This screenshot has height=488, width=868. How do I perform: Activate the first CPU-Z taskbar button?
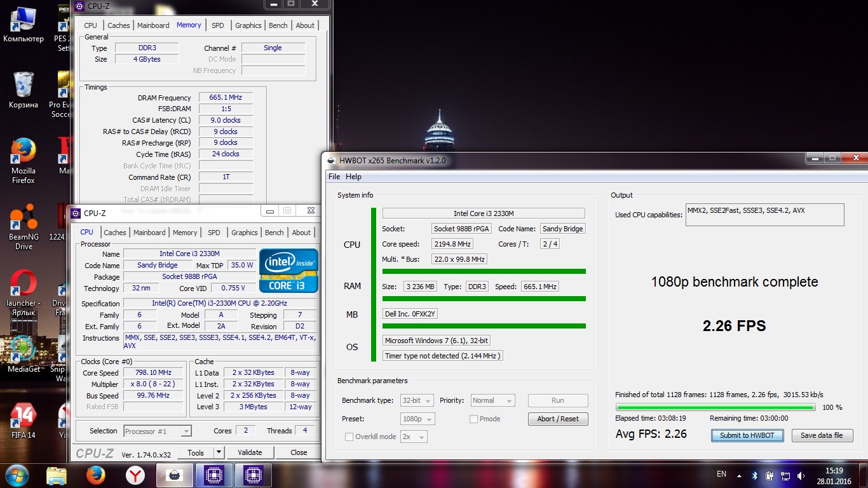[214, 475]
